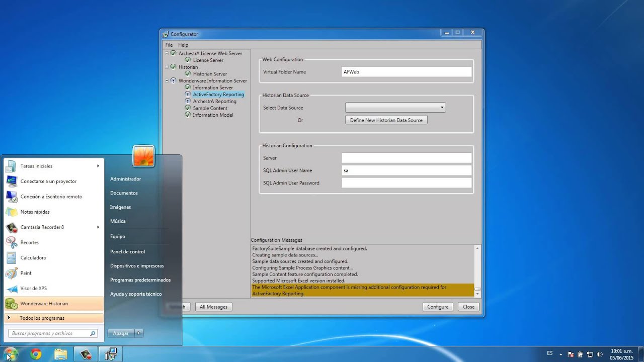644x362 pixels.
Task: Open the taskbar clock showing 10:01 a.m.
Action: click(622, 354)
